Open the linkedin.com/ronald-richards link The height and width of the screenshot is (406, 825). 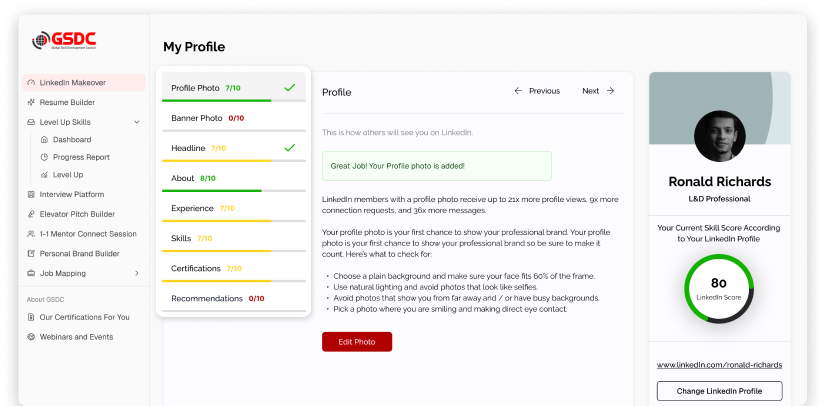[719, 365]
